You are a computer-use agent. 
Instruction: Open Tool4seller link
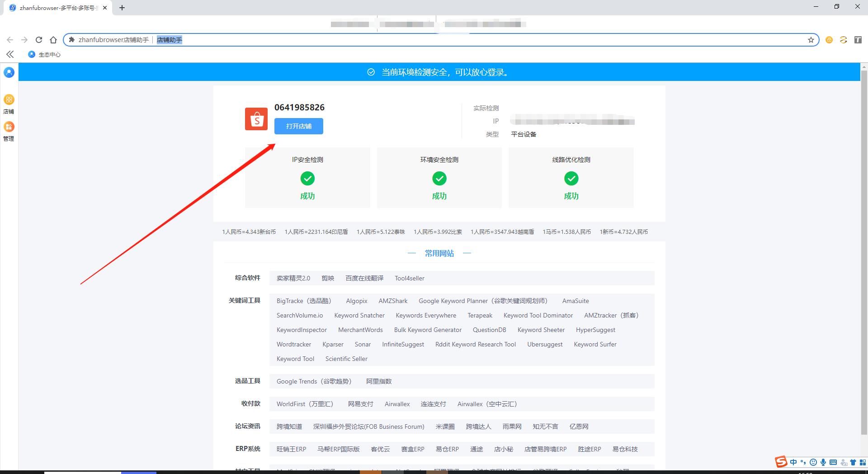410,278
